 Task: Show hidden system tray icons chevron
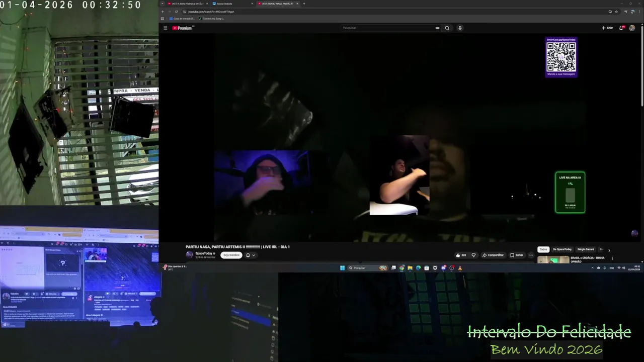point(592,268)
